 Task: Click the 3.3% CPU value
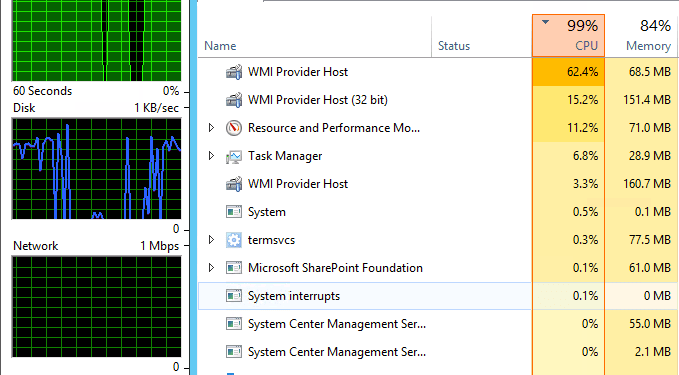(x=585, y=184)
